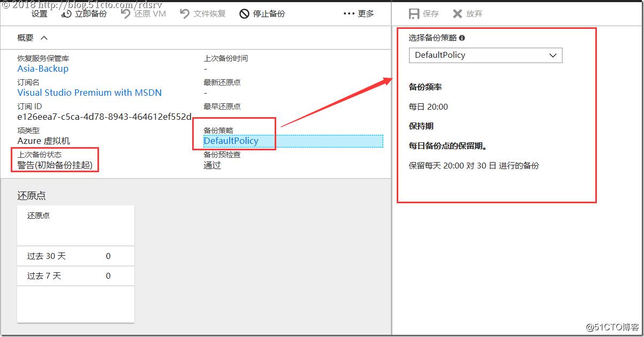This screenshot has height=337, width=644.
Task: Click 保留每天 20:00 对 30 日 retention text
Action: [x=474, y=166]
